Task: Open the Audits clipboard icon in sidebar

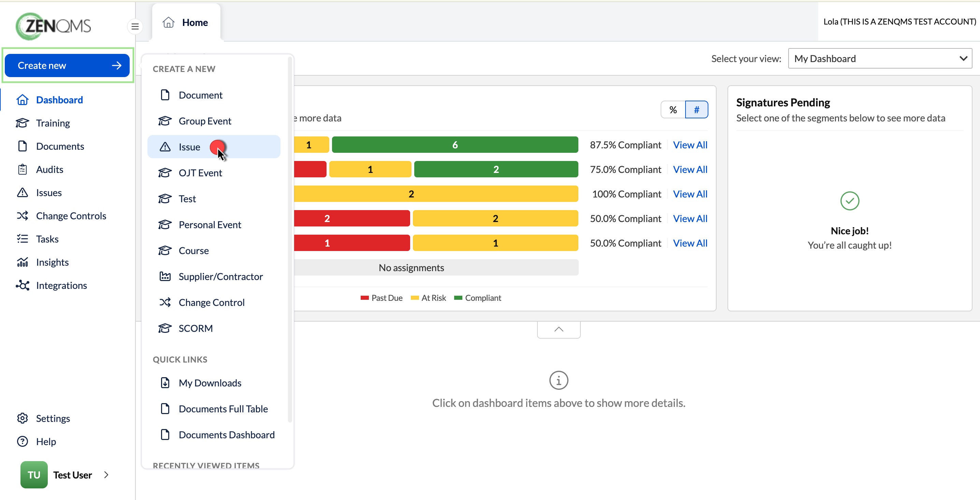Action: tap(23, 169)
